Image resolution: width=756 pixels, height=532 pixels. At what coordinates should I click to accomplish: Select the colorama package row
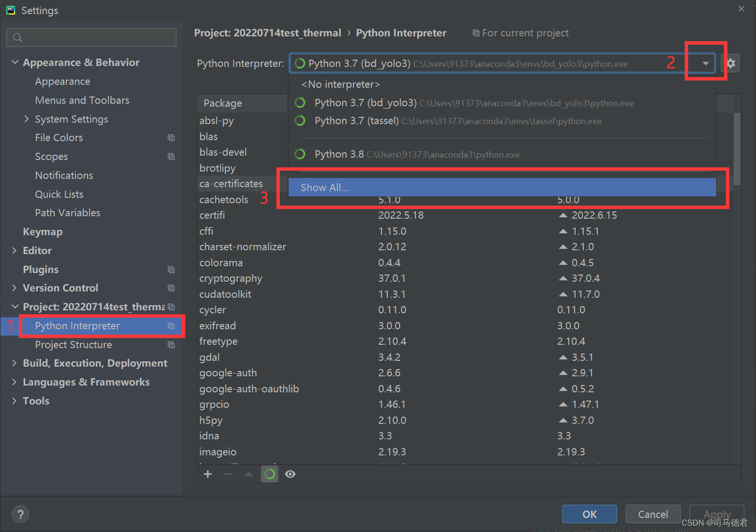[466, 263]
